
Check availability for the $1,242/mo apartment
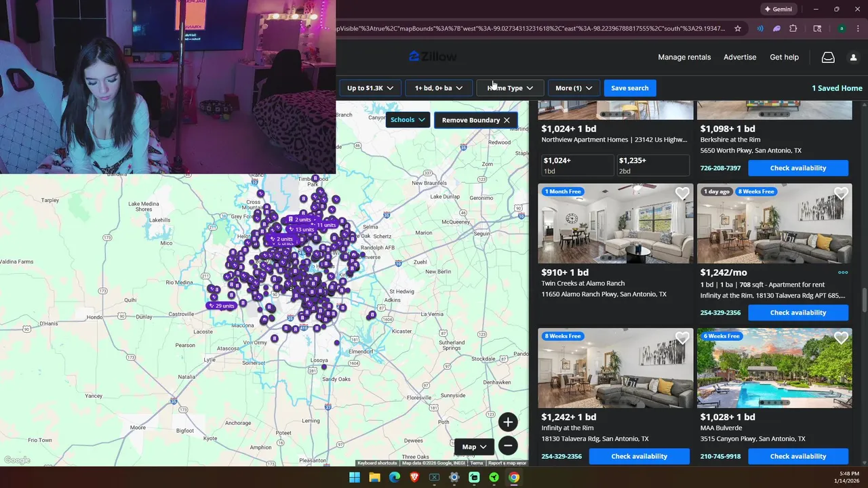798,312
